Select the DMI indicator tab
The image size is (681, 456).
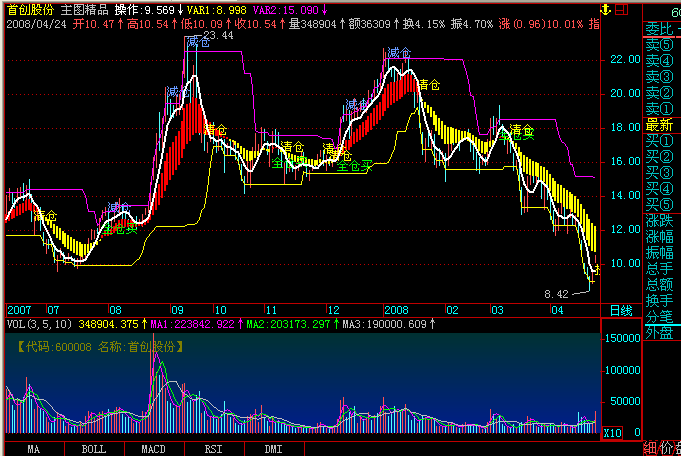(274, 449)
